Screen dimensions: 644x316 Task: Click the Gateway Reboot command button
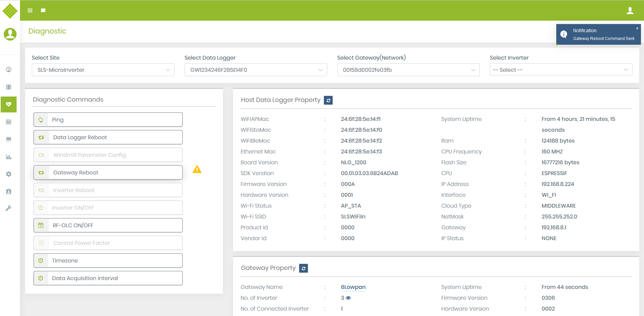108,172
